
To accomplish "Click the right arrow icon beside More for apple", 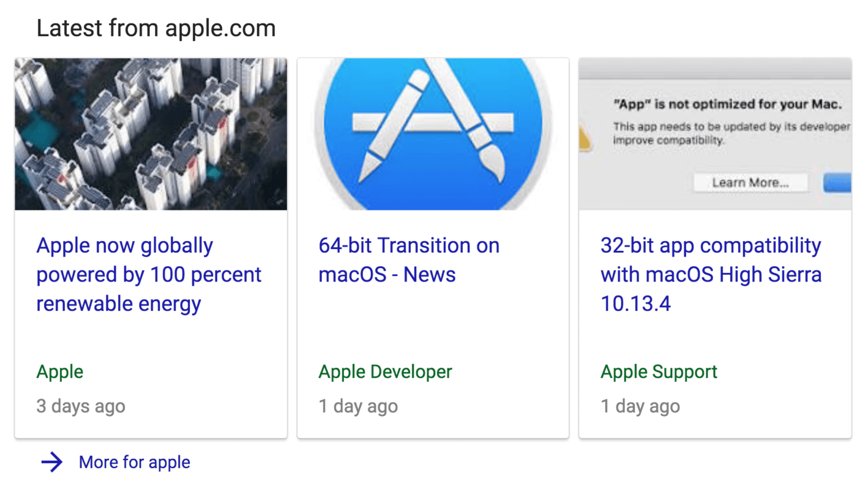I will 52,462.
